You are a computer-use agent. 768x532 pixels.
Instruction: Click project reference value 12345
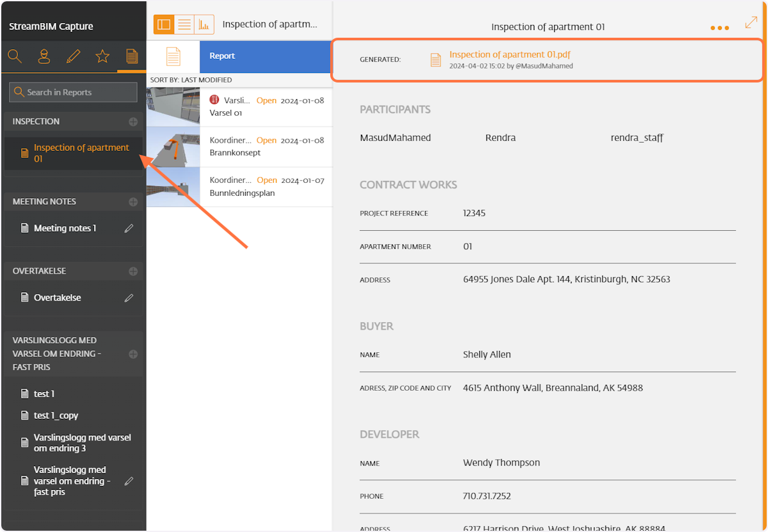coord(474,213)
